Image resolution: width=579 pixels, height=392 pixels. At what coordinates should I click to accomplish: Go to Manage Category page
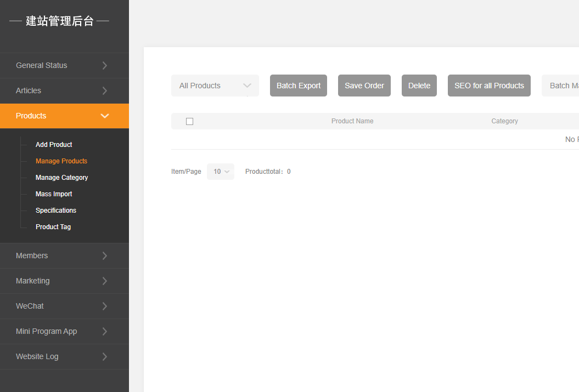click(61, 178)
